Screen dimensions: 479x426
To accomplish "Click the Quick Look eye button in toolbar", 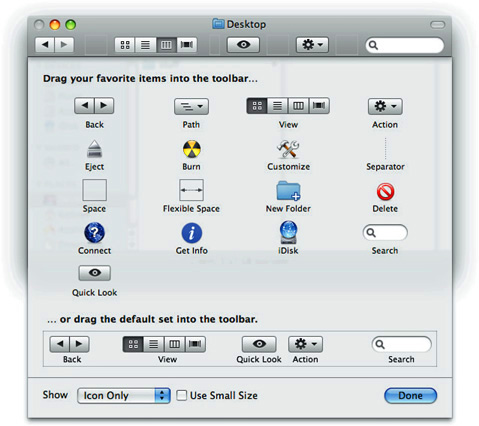I will coord(243,45).
